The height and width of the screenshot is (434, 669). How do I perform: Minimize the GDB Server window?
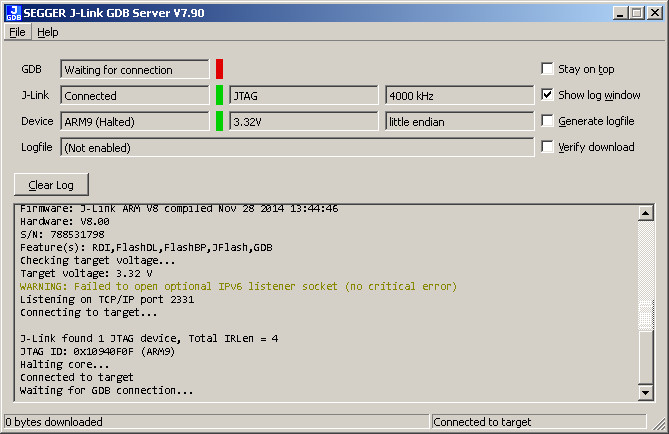tap(620, 13)
